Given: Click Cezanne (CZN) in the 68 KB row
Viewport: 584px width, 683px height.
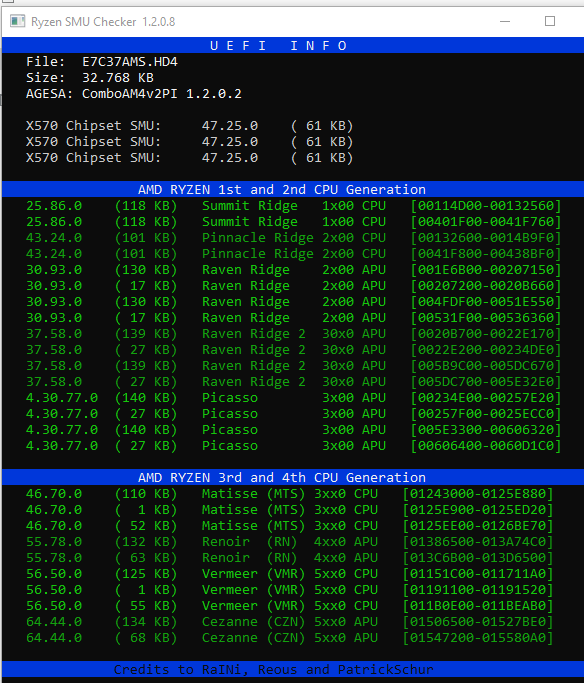Looking at the screenshot, I should point(253,638).
